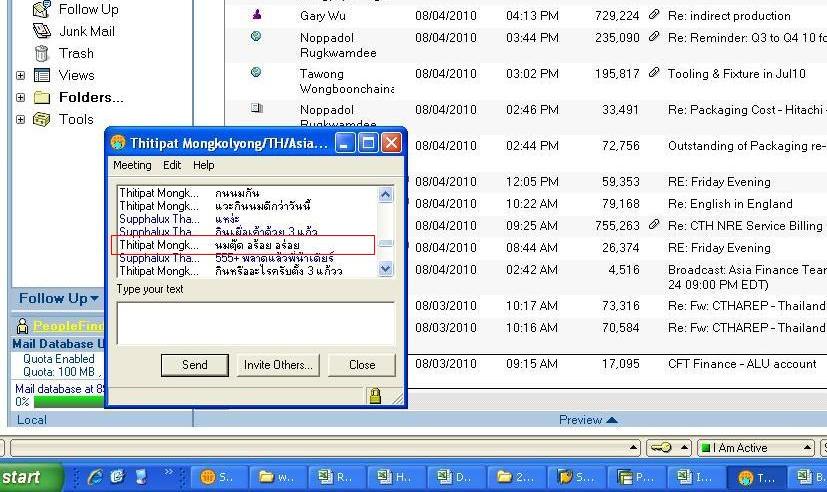Click into the Type your text field
The width and height of the screenshot is (827, 492).
pyautogui.click(x=255, y=323)
